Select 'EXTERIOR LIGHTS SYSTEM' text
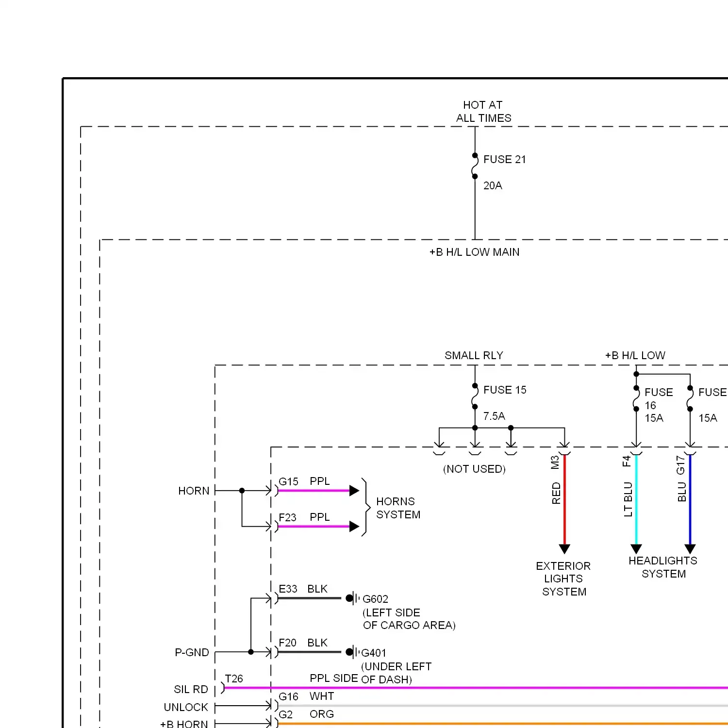This screenshot has height=728, width=728. (x=563, y=579)
